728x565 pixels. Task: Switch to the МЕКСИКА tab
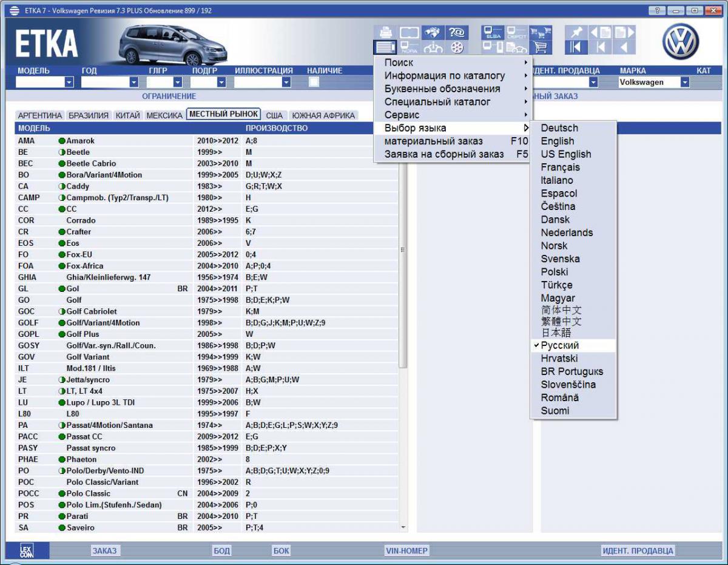coord(164,115)
